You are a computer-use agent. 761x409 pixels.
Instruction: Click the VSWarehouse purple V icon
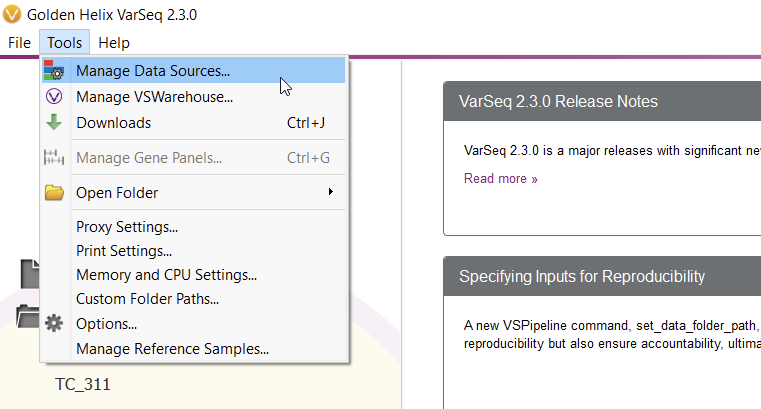pyautogui.click(x=54, y=97)
